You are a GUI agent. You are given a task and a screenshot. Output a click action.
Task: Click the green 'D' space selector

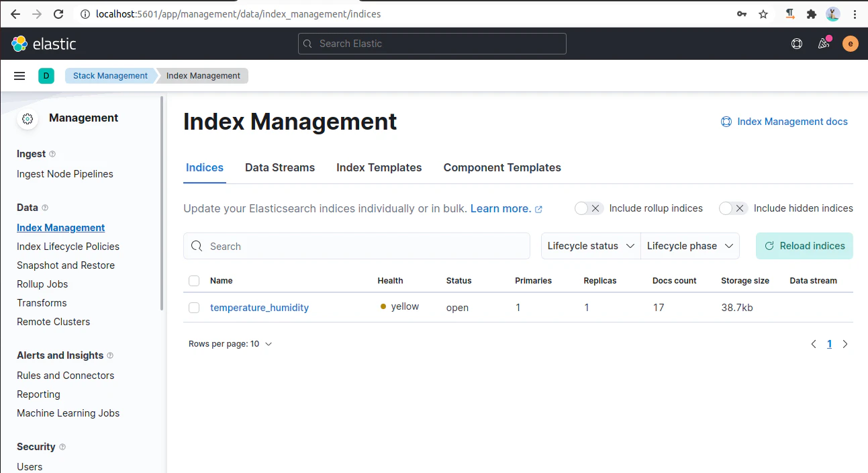click(x=46, y=76)
